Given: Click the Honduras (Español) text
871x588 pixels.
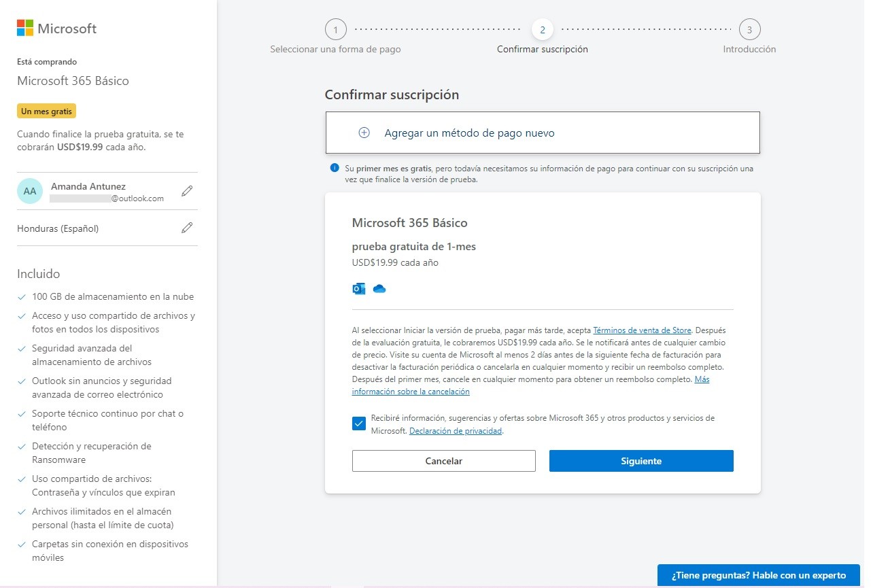Looking at the screenshot, I should click(58, 228).
